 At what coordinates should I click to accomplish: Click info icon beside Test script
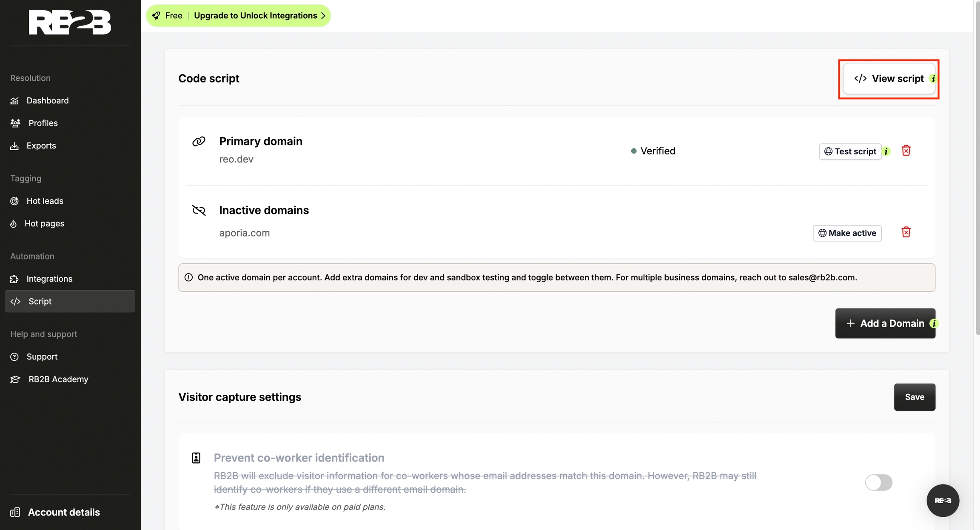tap(886, 151)
